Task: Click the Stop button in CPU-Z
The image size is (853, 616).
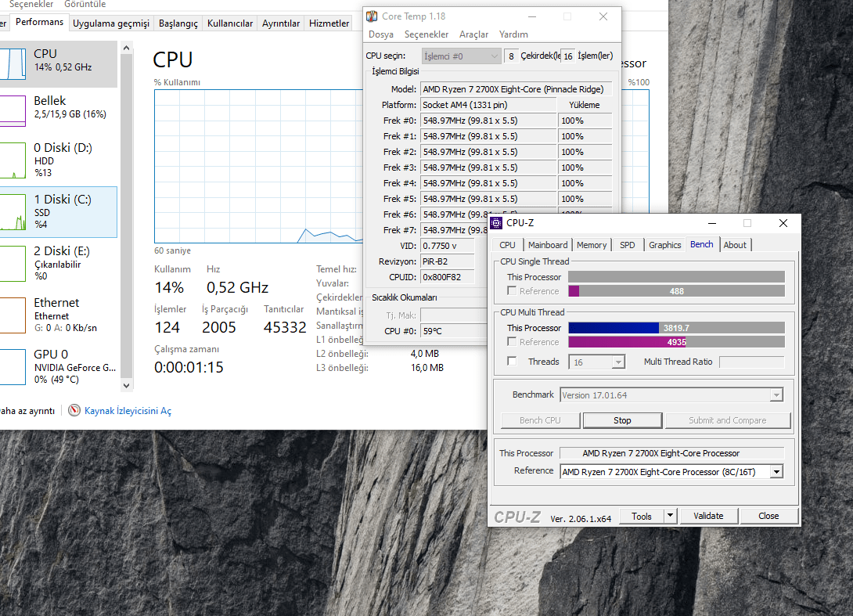Action: pyautogui.click(x=622, y=420)
